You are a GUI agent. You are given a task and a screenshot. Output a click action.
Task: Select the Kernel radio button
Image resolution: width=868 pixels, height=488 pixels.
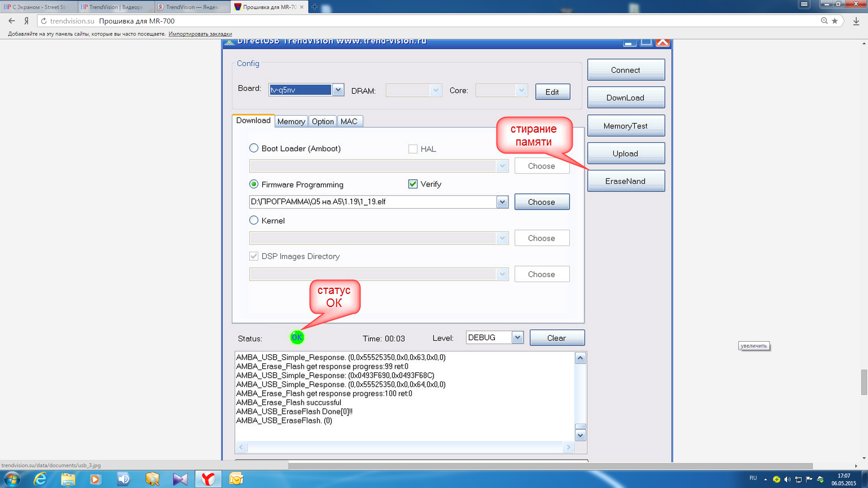(254, 221)
